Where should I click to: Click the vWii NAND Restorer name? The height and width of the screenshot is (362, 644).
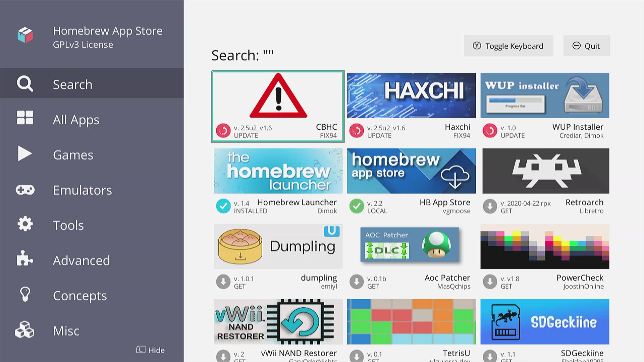(x=299, y=353)
